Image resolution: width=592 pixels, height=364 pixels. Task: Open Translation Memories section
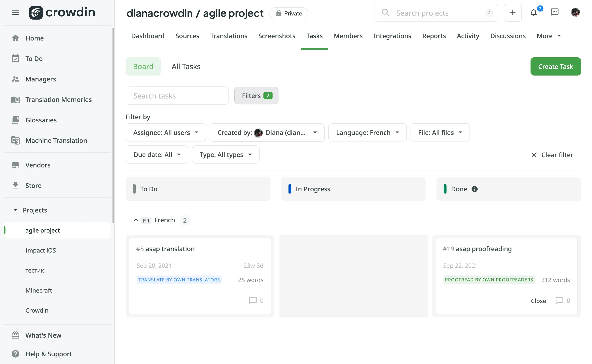[59, 100]
